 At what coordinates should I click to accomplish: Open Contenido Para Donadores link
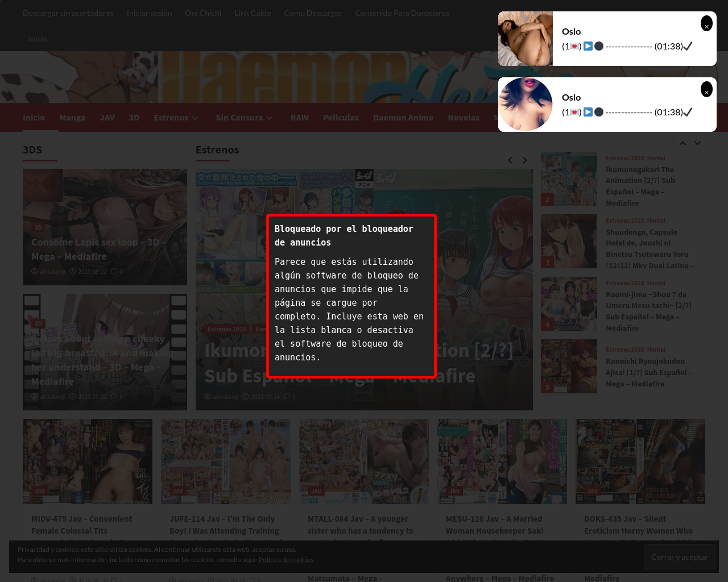[402, 13]
